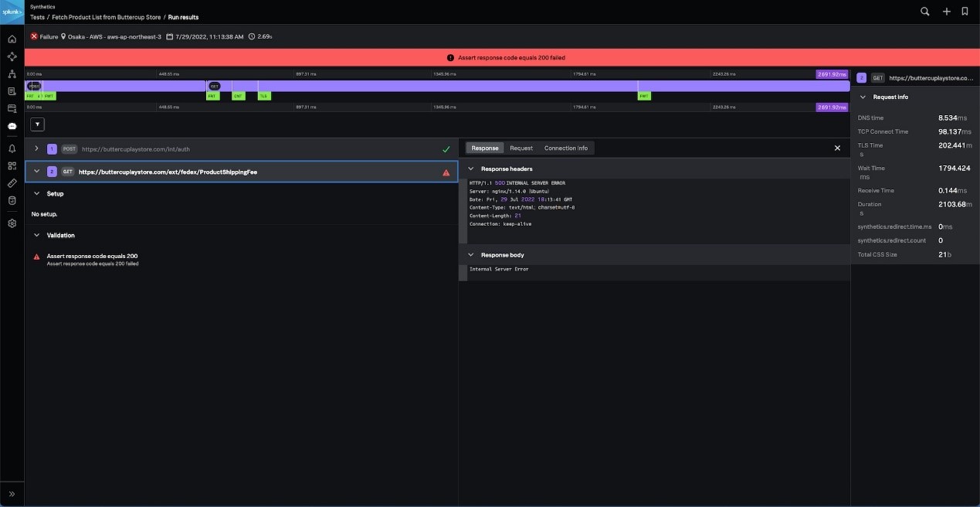Click the bookmark icon in the top bar
This screenshot has width=980, height=507.
click(964, 12)
